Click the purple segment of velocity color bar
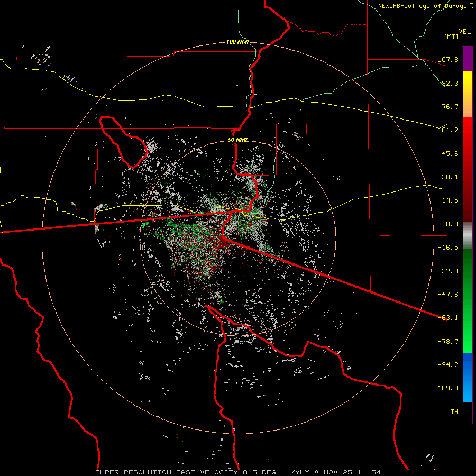Viewport: 476px width, 476px height. pos(467,59)
